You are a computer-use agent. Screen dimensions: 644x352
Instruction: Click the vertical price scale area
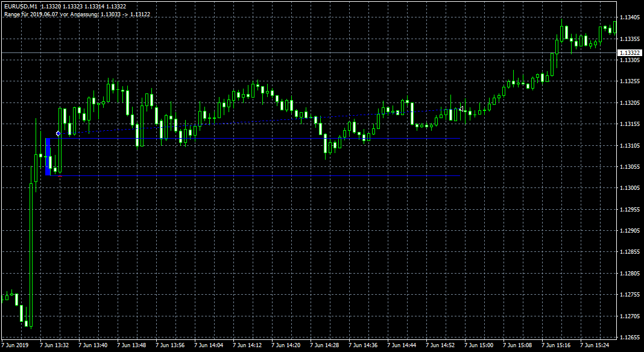(630, 181)
